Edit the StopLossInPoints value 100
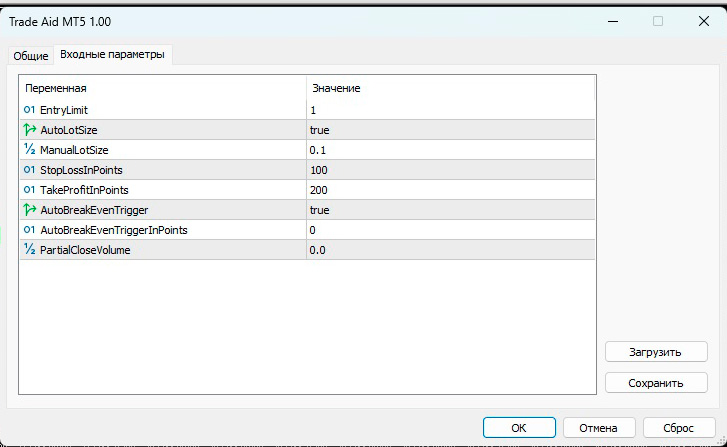Image resolution: width=727 pixels, height=447 pixels. [450, 170]
